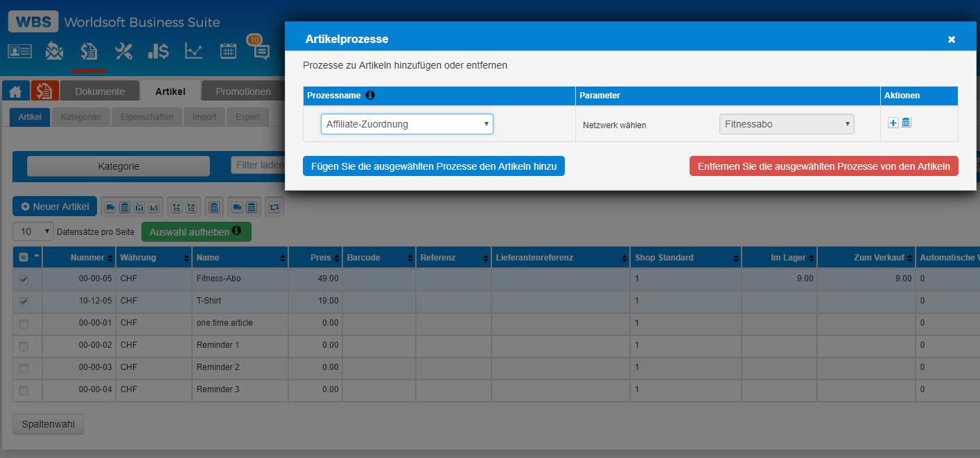
Task: Switch to the Dokumente tab
Action: [100, 91]
